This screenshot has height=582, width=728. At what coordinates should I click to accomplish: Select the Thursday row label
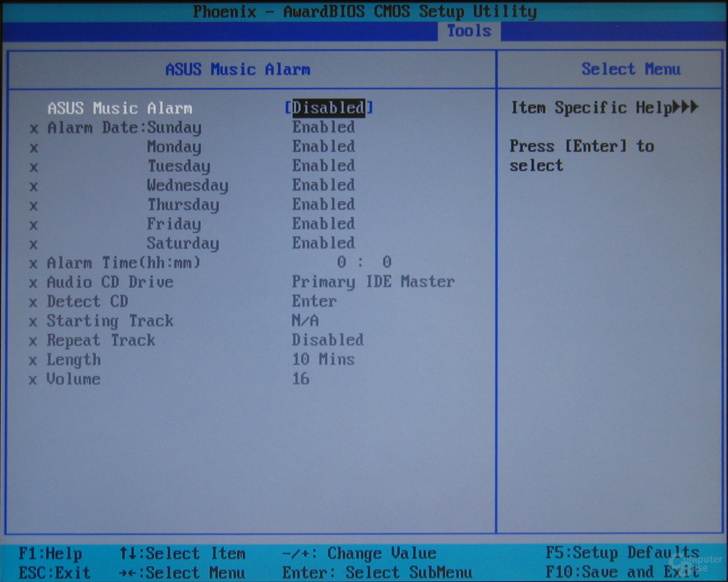(x=183, y=205)
